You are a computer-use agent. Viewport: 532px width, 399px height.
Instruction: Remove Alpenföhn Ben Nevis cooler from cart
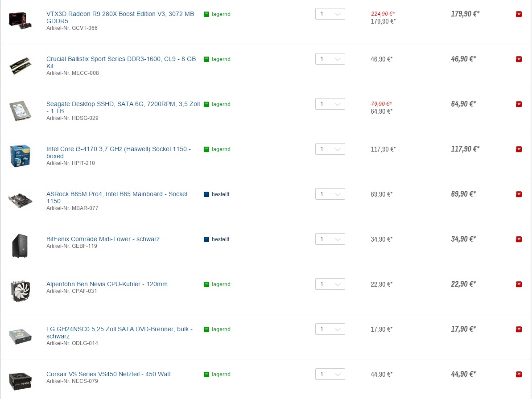pos(519,284)
